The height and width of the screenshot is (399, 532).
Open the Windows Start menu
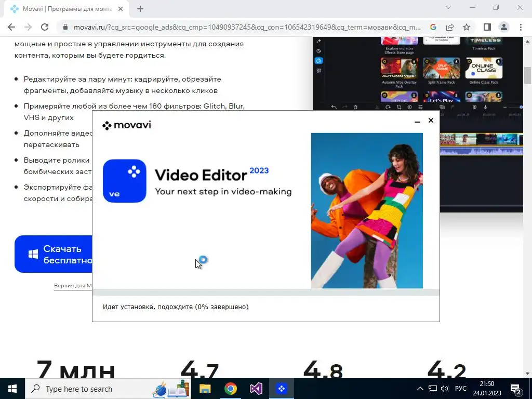click(12, 389)
